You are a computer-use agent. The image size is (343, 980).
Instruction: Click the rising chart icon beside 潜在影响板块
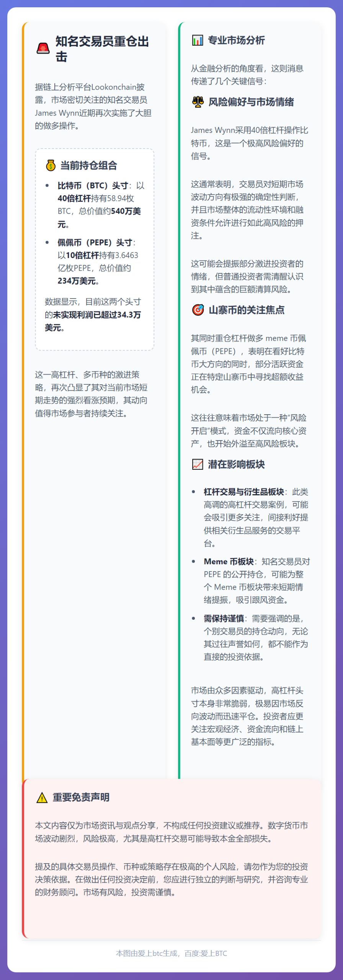point(198,464)
